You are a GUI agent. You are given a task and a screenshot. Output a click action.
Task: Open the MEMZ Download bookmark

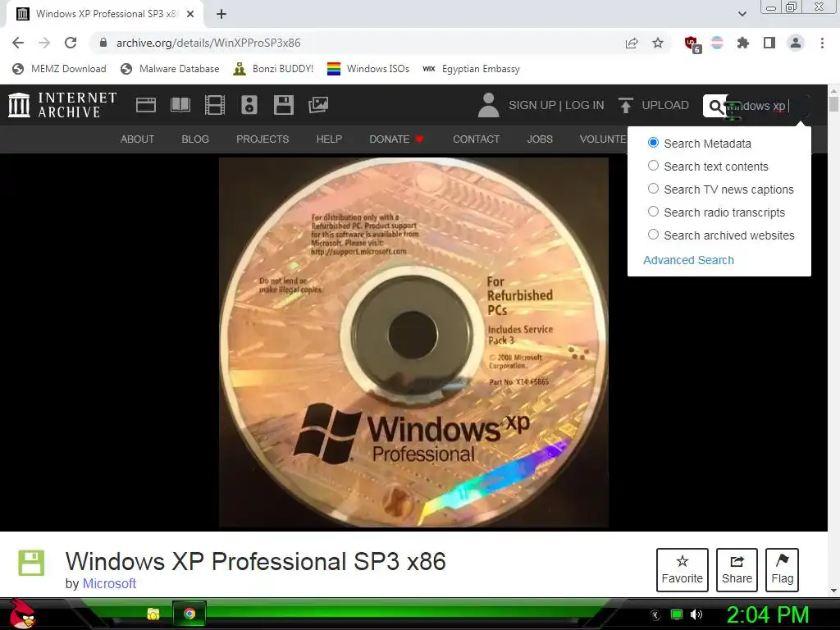[59, 69]
